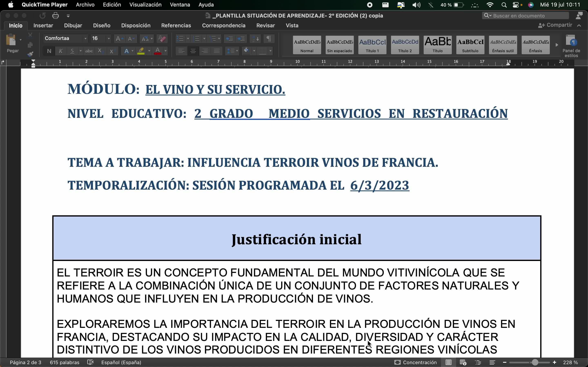Toggle italic K formatting
Screen dimensions: 588x367
61,51
